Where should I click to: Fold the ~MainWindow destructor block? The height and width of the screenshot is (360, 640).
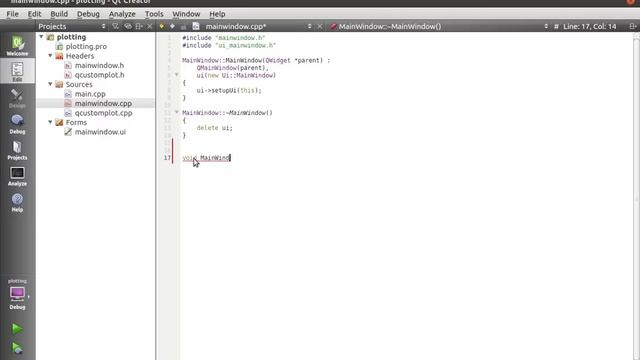tap(177, 112)
